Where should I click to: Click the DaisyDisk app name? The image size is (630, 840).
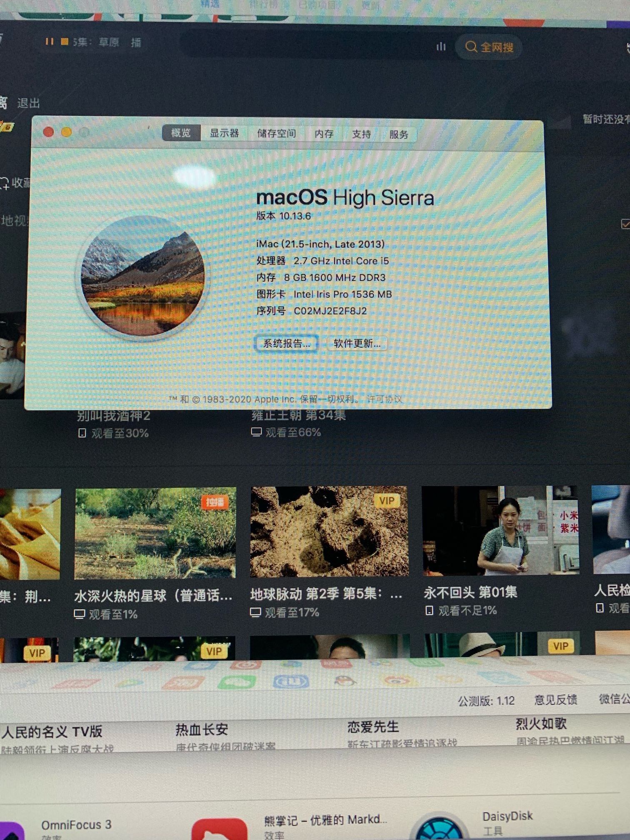tap(507, 816)
